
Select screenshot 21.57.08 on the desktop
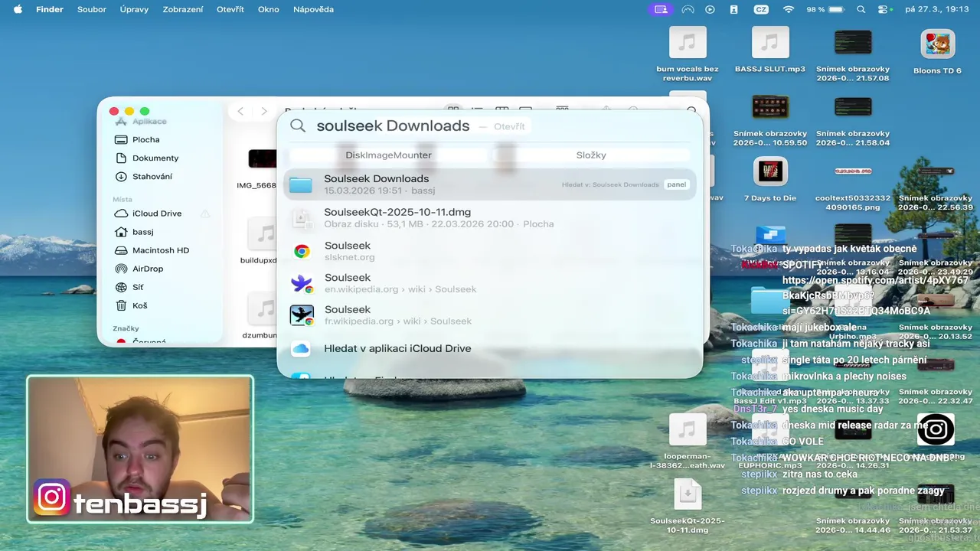click(x=853, y=43)
